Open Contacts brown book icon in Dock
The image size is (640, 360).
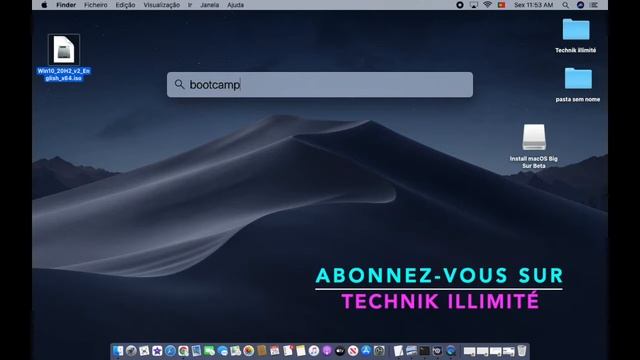[x=262, y=351]
